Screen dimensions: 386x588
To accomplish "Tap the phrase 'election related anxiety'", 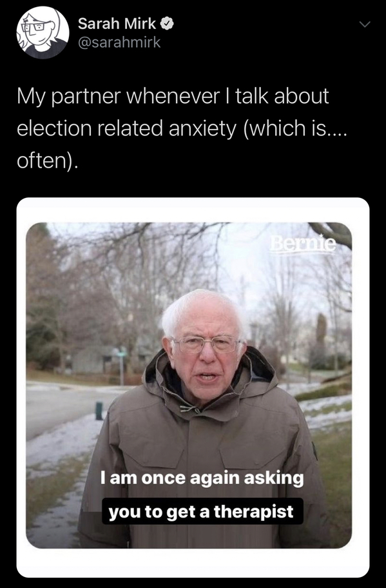I will 127,128.
